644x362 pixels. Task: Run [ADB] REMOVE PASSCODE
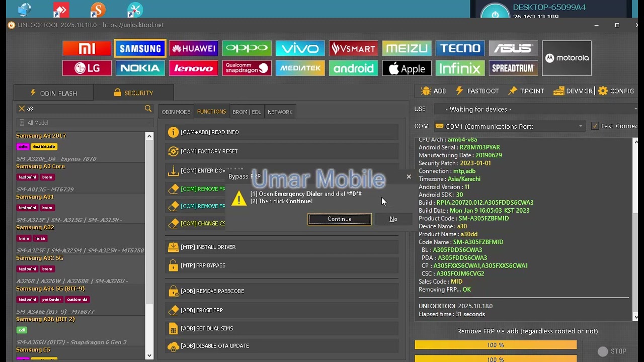282,291
